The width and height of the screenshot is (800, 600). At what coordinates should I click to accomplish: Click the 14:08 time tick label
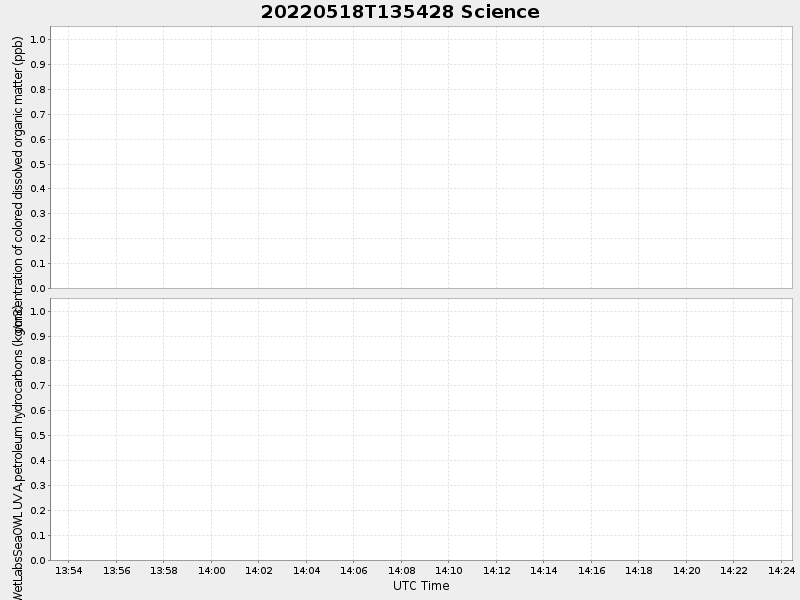point(402,570)
